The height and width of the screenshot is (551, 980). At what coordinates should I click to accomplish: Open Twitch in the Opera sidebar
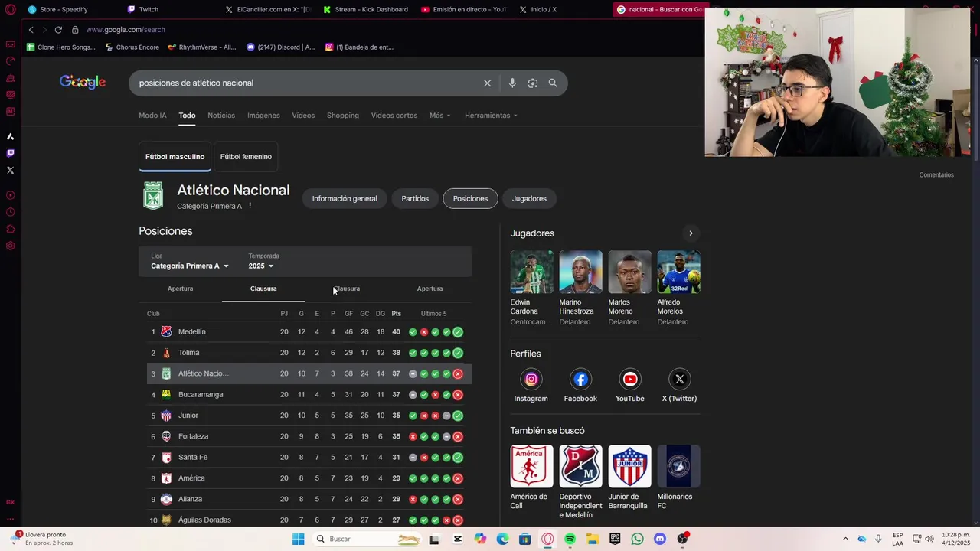11,153
